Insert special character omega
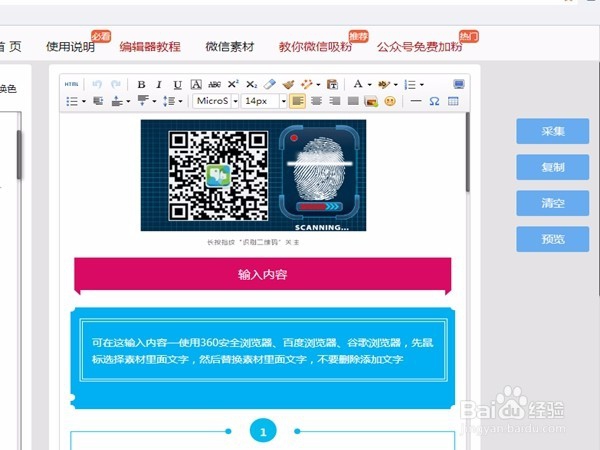This screenshot has height=450, width=600. [x=434, y=101]
